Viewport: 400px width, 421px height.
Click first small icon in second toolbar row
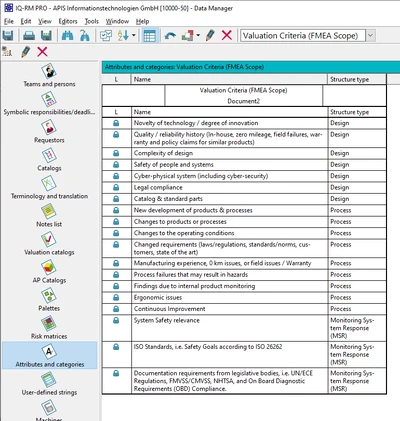coord(7,52)
